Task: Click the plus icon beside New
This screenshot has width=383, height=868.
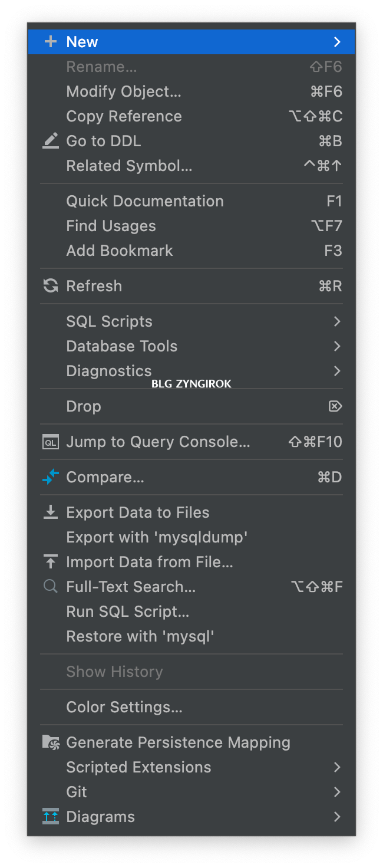Action: [x=51, y=42]
